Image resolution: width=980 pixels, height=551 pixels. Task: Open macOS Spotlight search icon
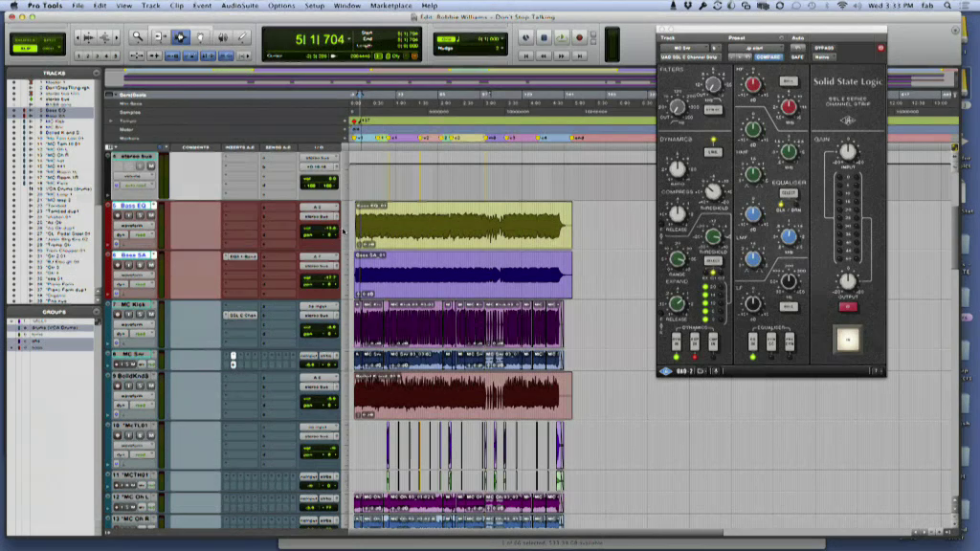(947, 6)
